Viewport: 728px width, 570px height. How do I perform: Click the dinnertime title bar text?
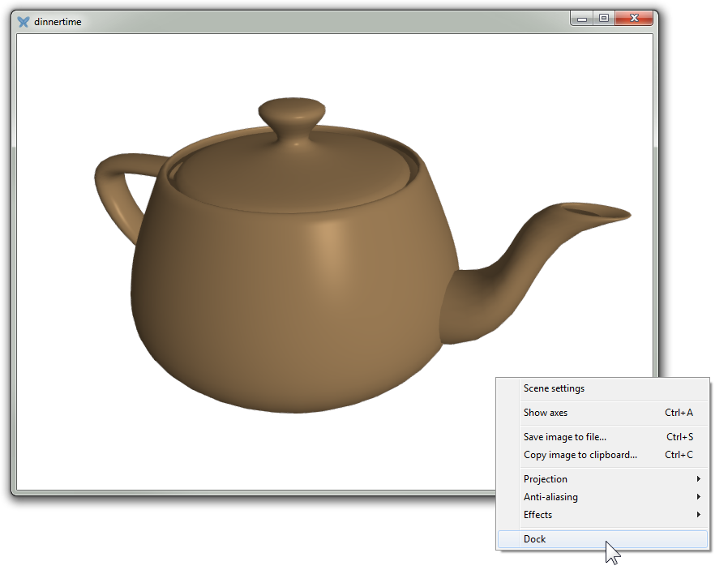pyautogui.click(x=58, y=22)
